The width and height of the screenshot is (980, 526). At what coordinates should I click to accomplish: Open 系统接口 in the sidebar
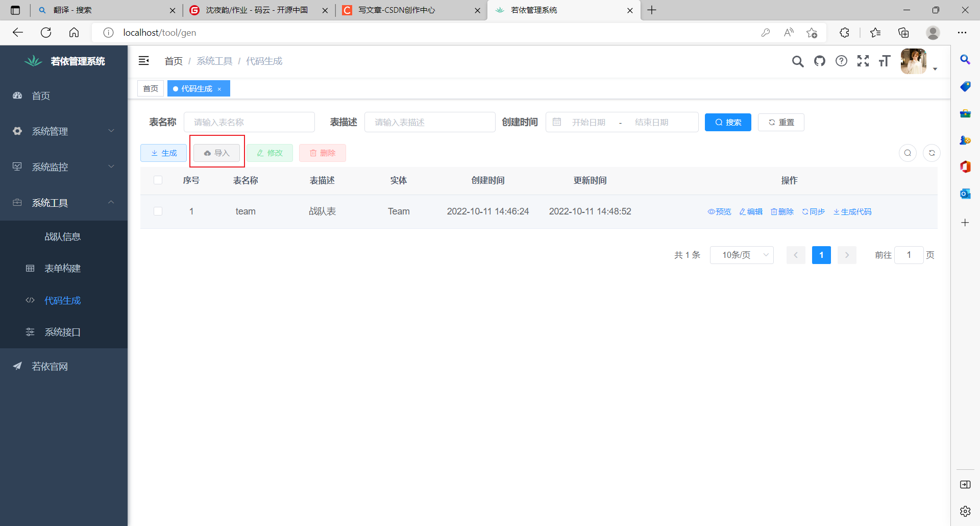(64, 332)
